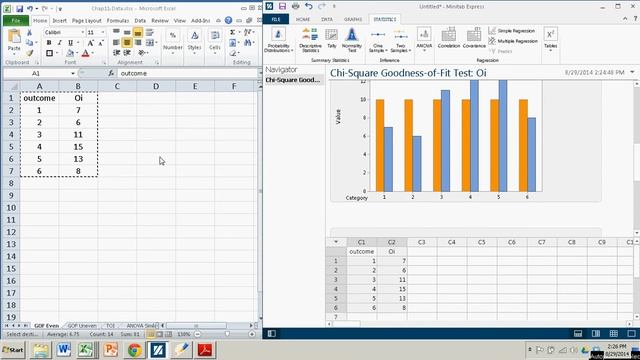Screen dimensions: 640x360
Task: Click Merge and Center icon in Excel
Action: 150,42
